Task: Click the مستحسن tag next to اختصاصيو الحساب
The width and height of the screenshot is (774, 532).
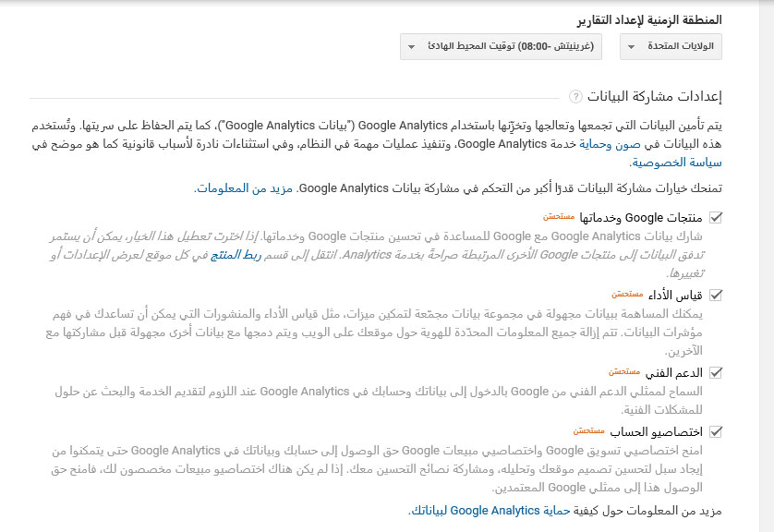Action: (589, 430)
